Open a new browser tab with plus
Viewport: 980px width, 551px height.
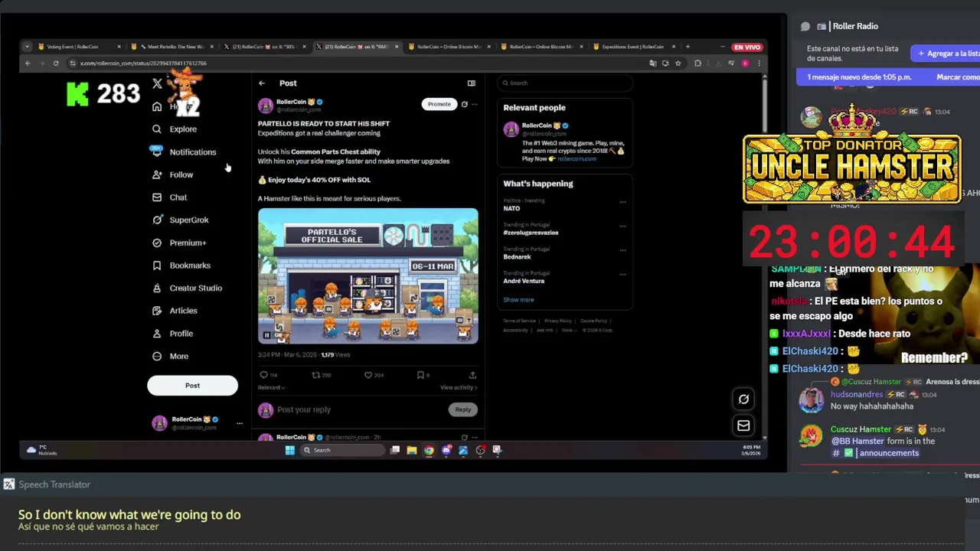point(688,47)
